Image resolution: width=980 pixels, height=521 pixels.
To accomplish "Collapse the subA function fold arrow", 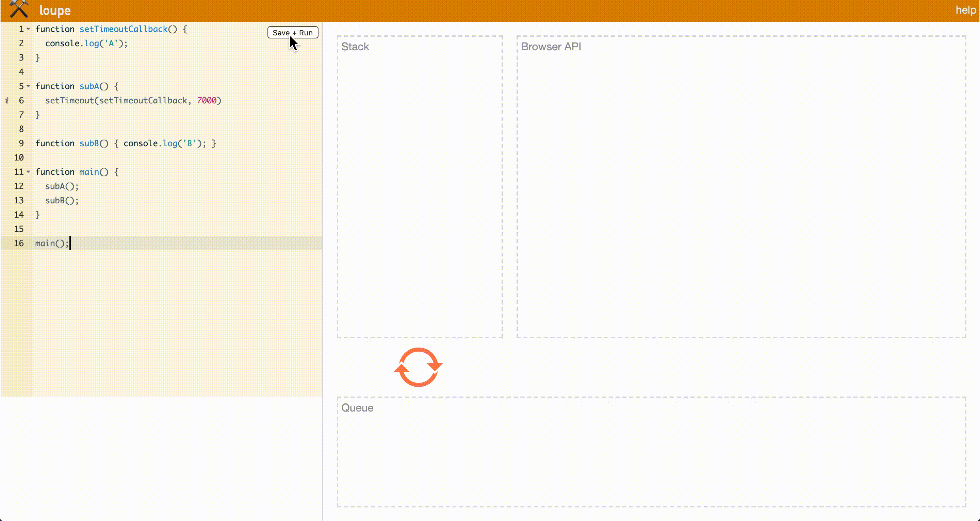I will 28,86.
